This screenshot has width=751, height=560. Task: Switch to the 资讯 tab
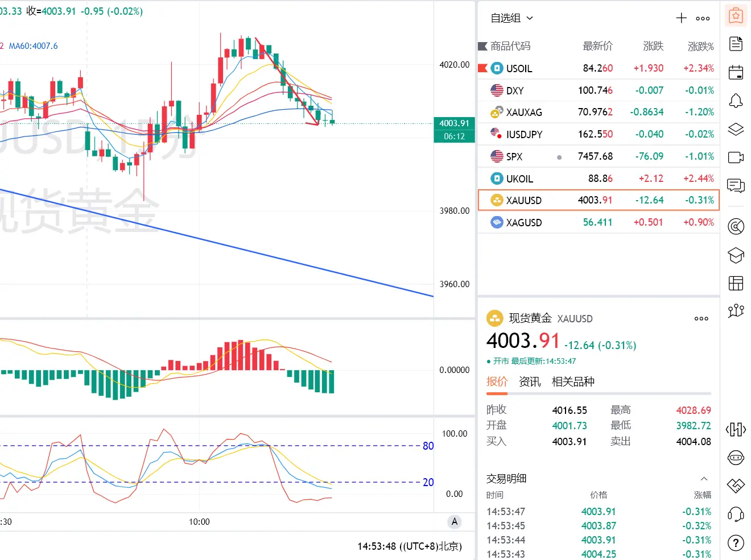530,381
